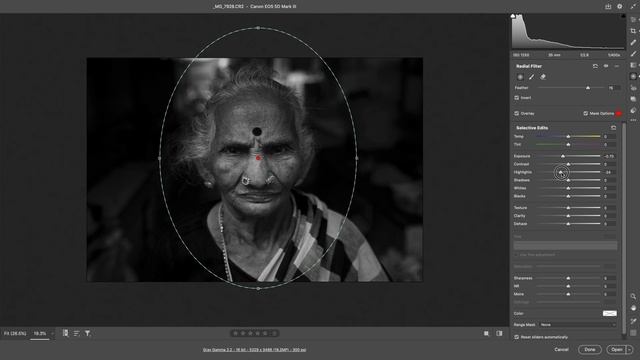This screenshot has height=360, width=640.
Task: Switch to single view icon
Action: [486, 333]
